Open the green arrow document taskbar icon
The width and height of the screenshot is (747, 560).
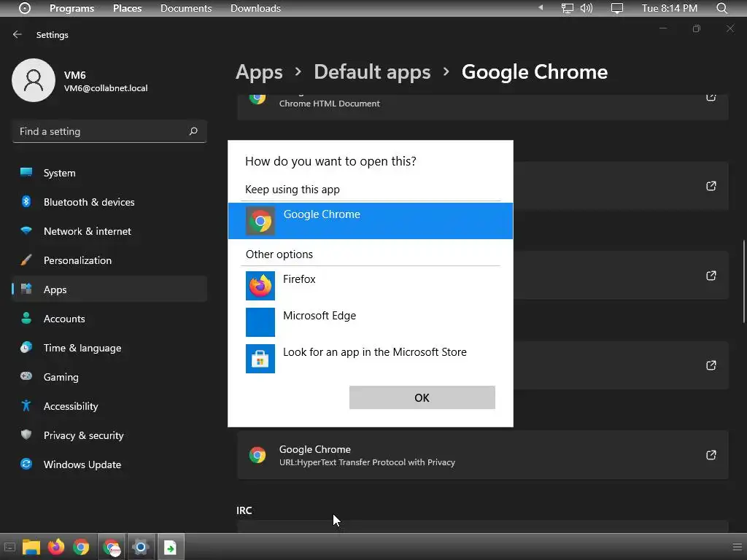coord(170,547)
